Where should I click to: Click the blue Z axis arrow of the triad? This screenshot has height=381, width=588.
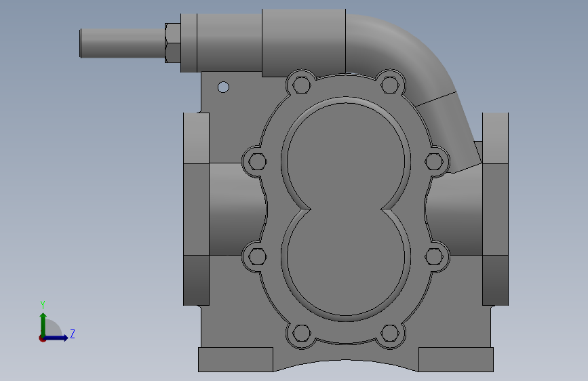[x=57, y=338]
